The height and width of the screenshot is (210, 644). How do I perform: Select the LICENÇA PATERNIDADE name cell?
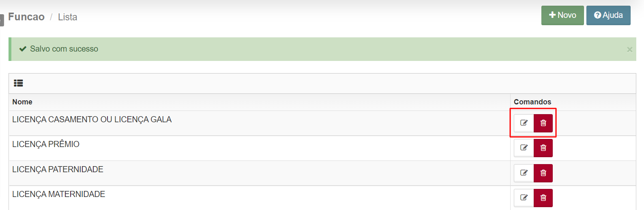pos(260,173)
